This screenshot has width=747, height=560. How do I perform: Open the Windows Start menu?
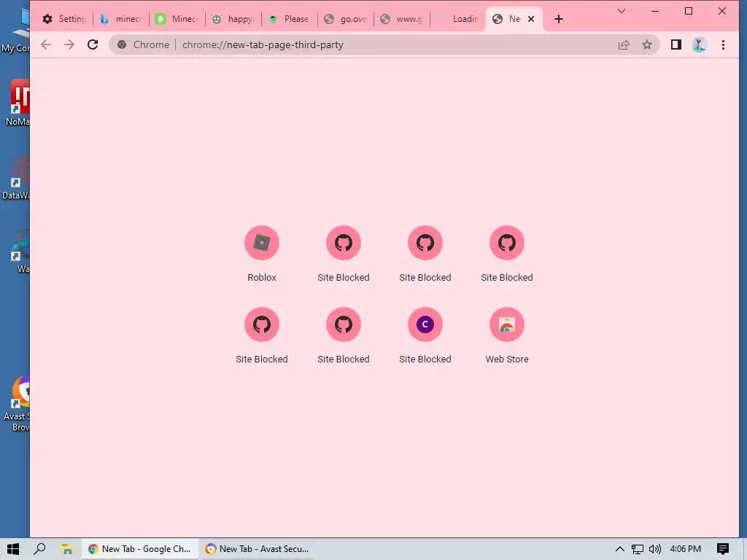tap(13, 549)
